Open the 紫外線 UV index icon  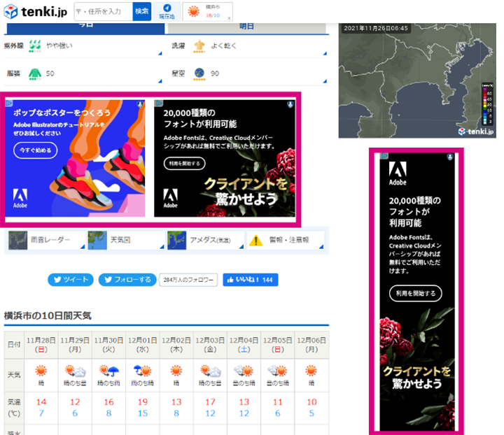35,46
